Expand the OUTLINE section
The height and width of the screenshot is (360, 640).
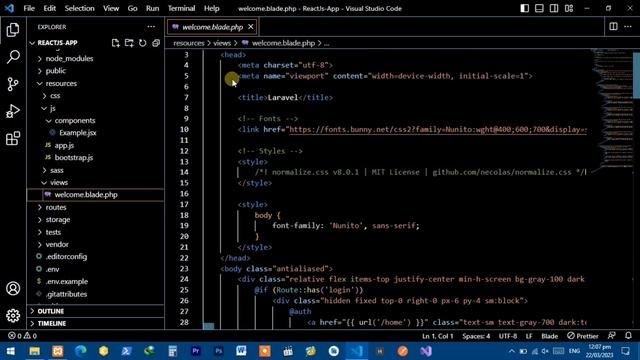coord(96,311)
